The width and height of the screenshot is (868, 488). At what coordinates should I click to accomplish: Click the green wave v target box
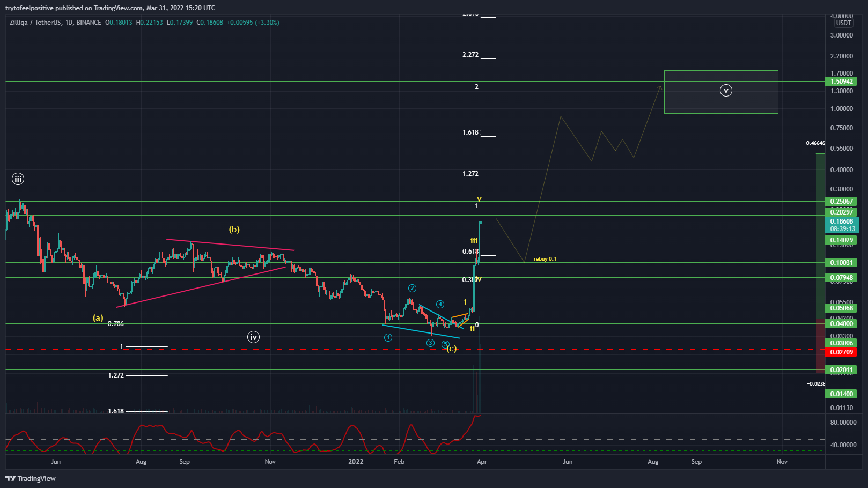click(x=721, y=92)
